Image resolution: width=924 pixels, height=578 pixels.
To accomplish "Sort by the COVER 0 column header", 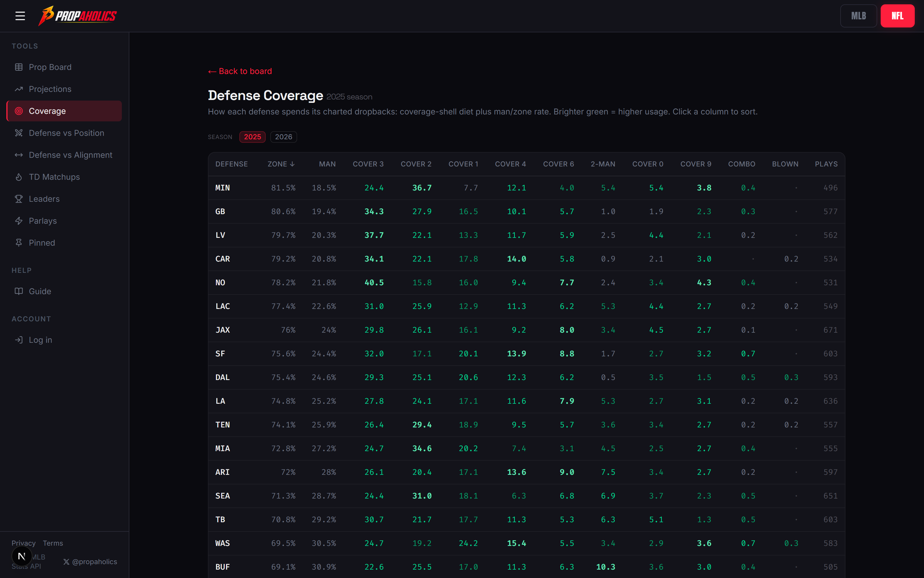I will [x=648, y=164].
